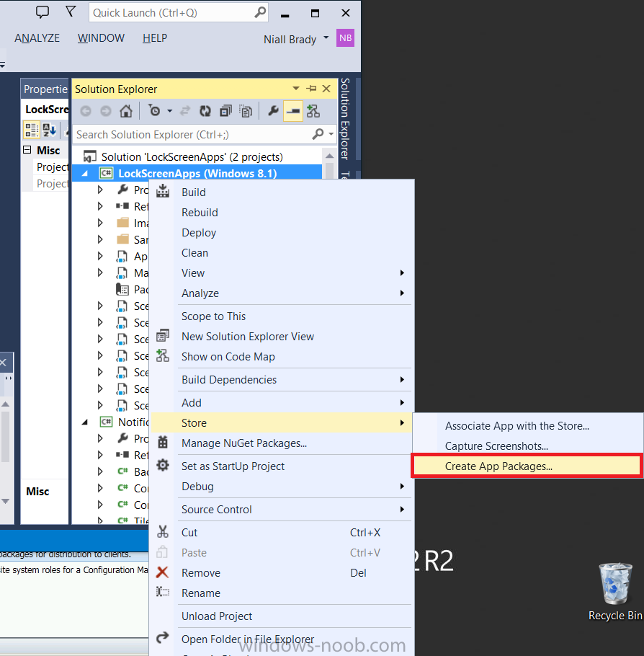This screenshot has width=644, height=656.
Task: Open Properties via the wrench icon
Action: [273, 111]
